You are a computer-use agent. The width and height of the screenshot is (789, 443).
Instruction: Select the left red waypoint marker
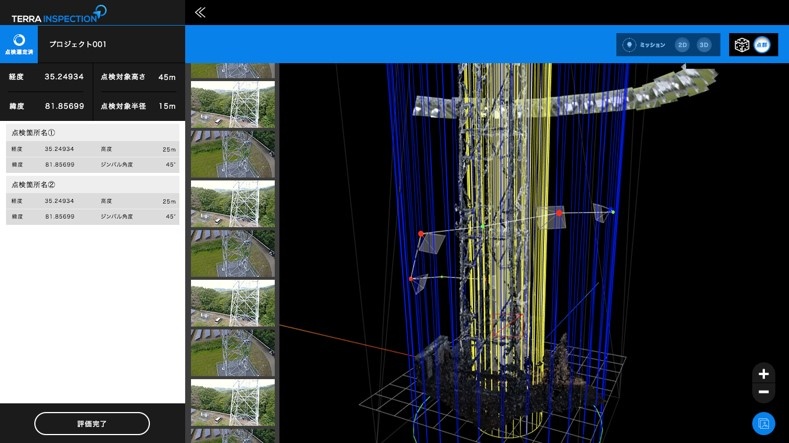421,234
